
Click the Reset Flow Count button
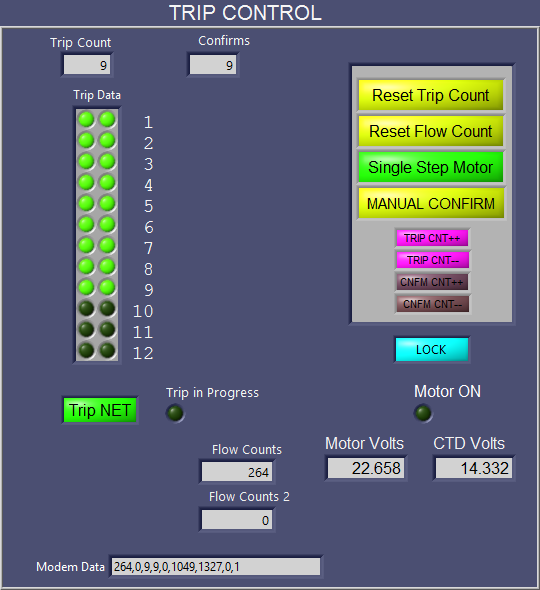click(x=430, y=131)
